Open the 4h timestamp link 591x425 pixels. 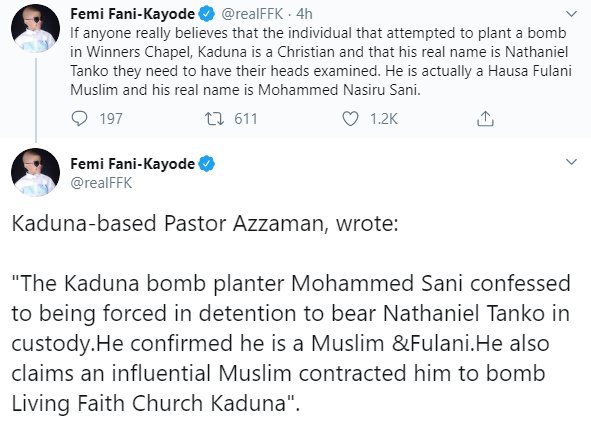click(x=304, y=14)
